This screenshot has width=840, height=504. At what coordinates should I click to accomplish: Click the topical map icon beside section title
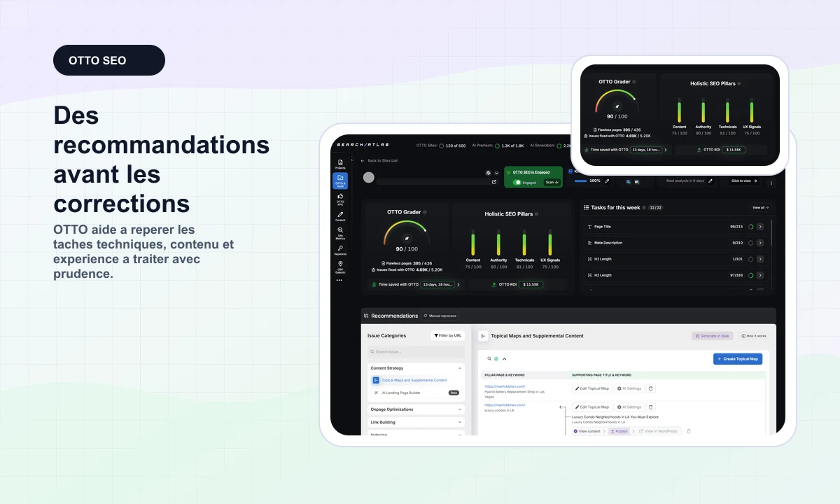pyautogui.click(x=483, y=336)
